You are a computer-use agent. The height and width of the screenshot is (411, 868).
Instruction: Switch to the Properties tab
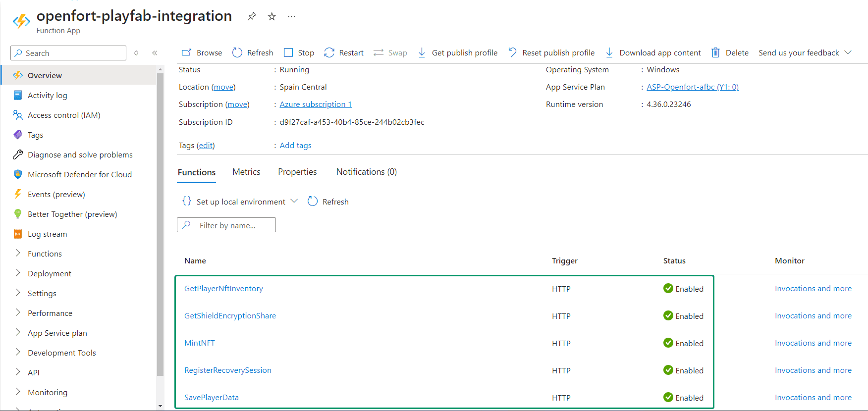point(297,172)
